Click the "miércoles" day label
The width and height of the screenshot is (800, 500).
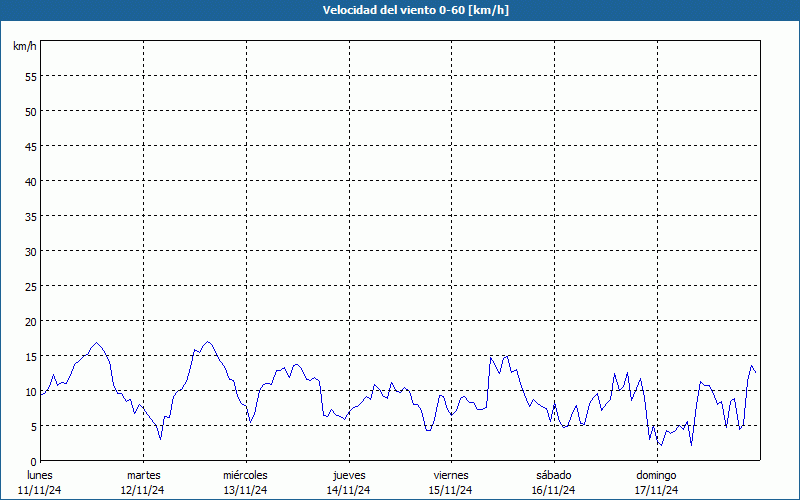click(x=246, y=475)
